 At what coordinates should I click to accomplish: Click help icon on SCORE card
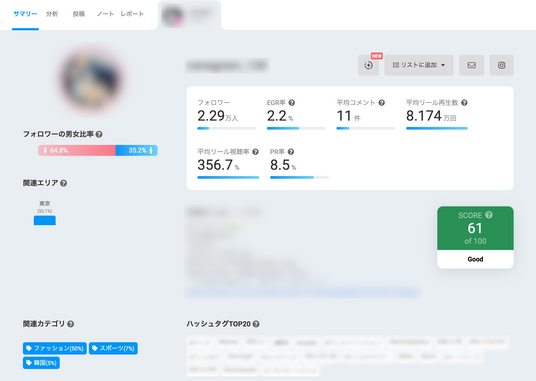tap(489, 215)
